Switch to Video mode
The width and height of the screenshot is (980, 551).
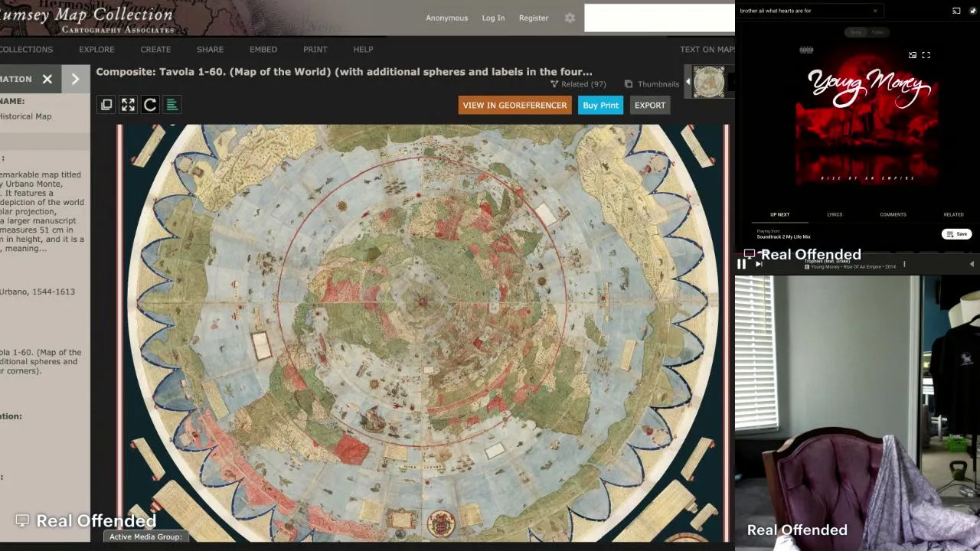tap(877, 32)
